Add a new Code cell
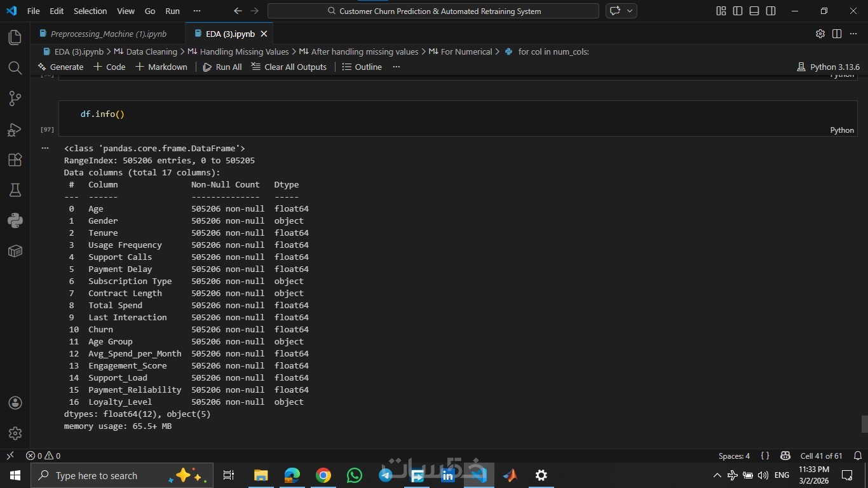Screen dimensions: 868x488 click(x=109, y=67)
